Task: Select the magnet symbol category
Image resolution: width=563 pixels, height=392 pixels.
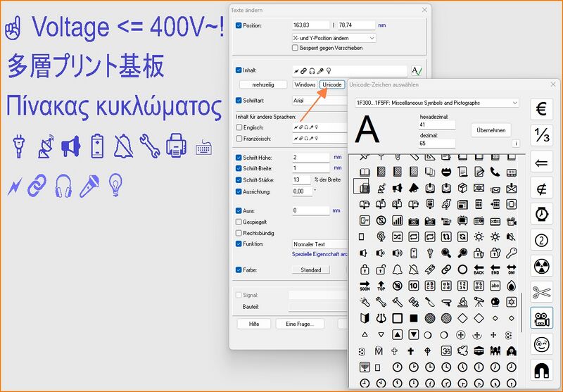Action: coord(541,370)
